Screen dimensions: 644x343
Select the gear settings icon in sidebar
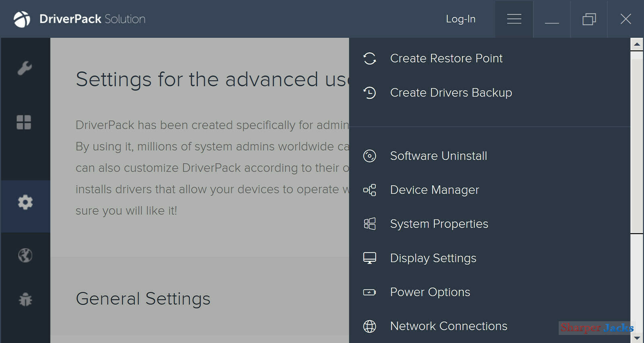point(25,202)
